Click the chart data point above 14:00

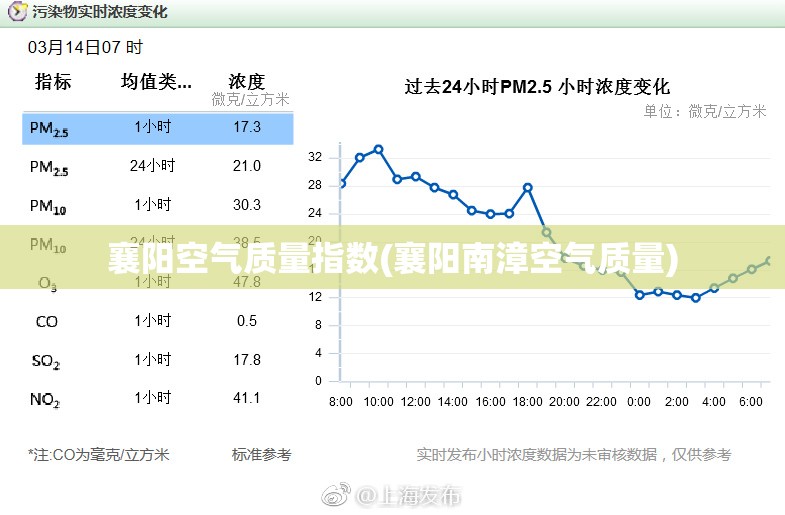coord(453,195)
